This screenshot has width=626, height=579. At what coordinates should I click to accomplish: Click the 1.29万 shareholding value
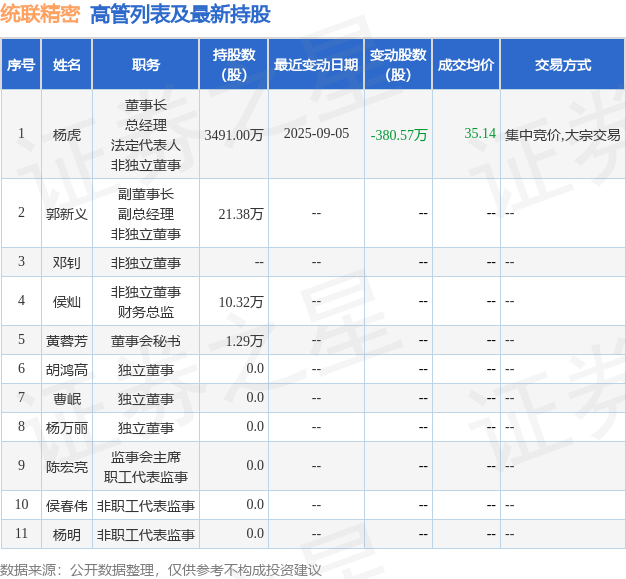[244, 341]
